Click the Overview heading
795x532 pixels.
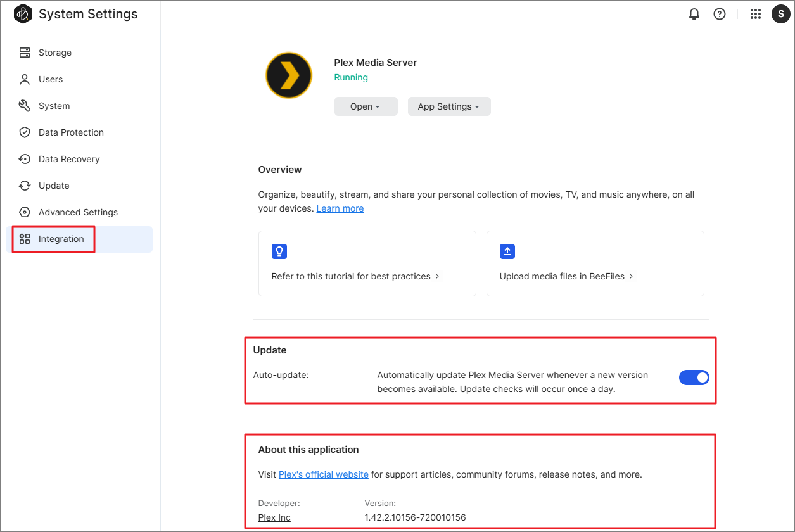(280, 170)
